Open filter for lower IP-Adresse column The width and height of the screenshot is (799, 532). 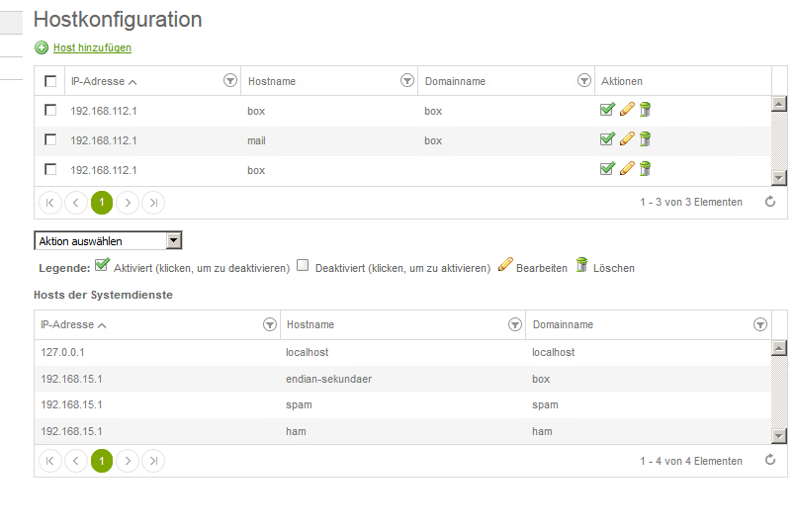(x=269, y=324)
